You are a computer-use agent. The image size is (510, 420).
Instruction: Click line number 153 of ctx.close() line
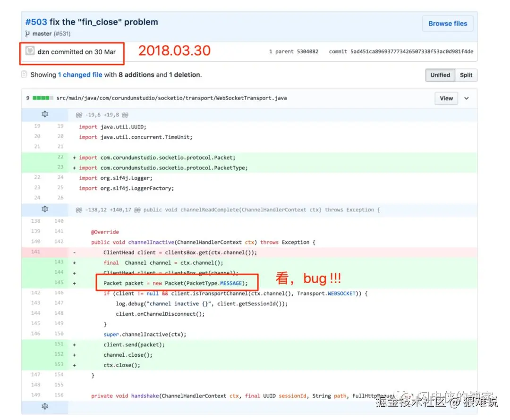pyautogui.click(x=59, y=364)
